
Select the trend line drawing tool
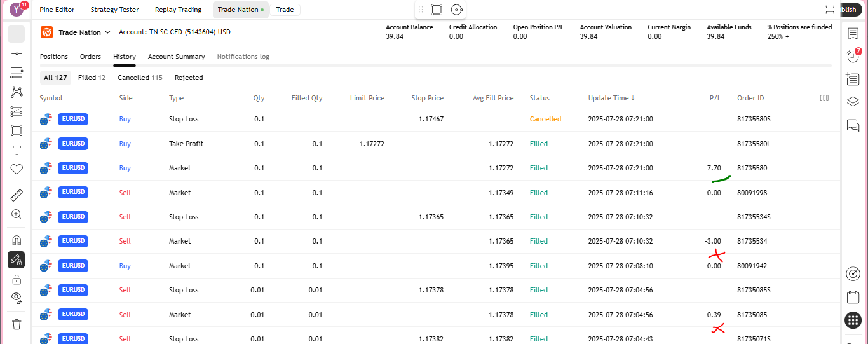(17, 53)
